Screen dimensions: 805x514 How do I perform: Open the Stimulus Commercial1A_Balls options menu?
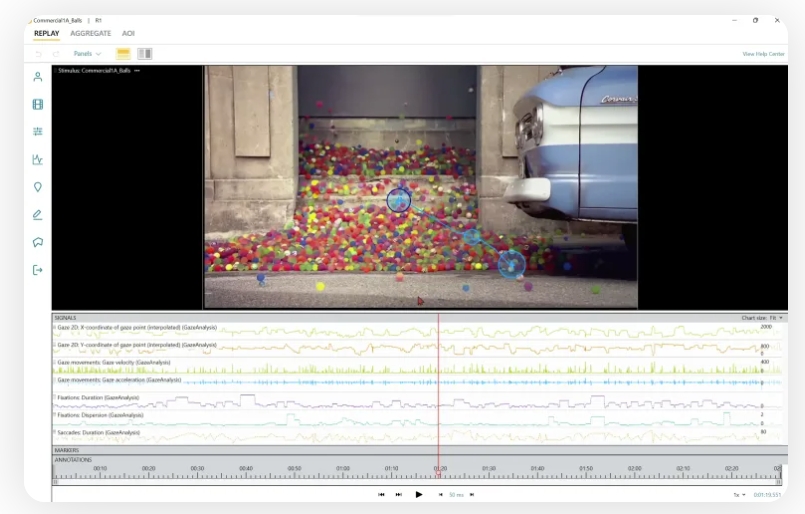(x=137, y=71)
